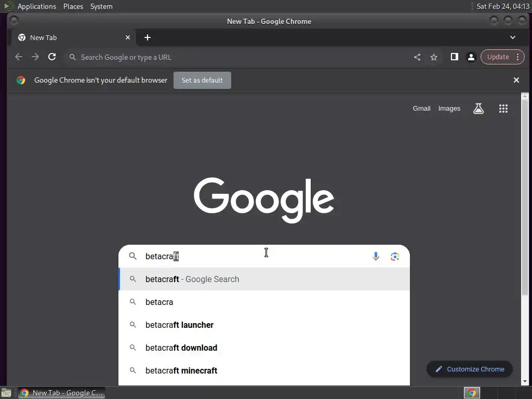Open Search Labs flask icon

[478, 109]
